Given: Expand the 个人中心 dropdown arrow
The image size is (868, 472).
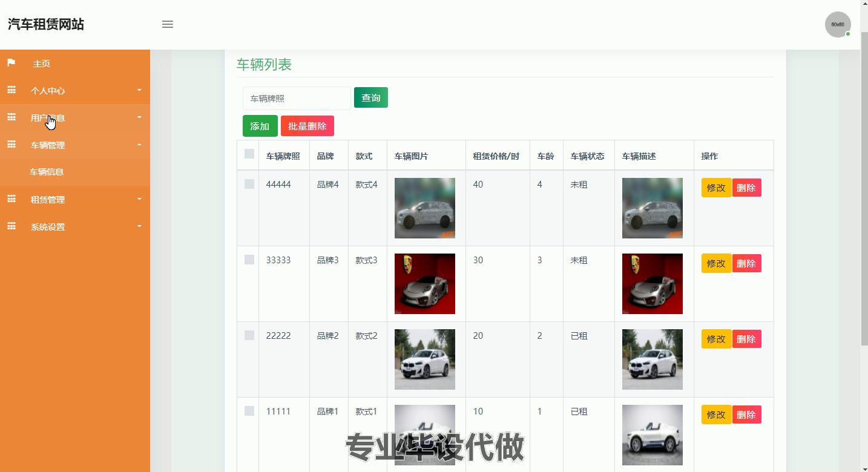Looking at the screenshot, I should (139, 90).
